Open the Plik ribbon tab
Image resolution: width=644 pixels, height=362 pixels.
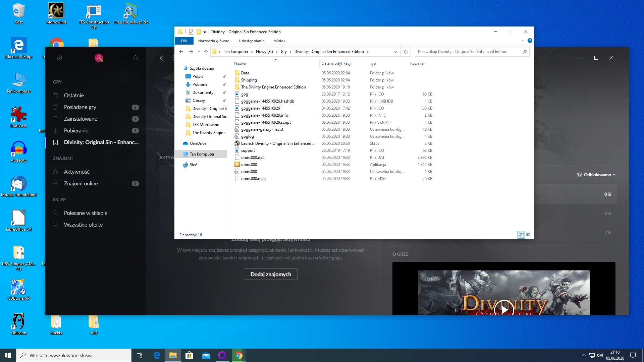pyautogui.click(x=184, y=41)
